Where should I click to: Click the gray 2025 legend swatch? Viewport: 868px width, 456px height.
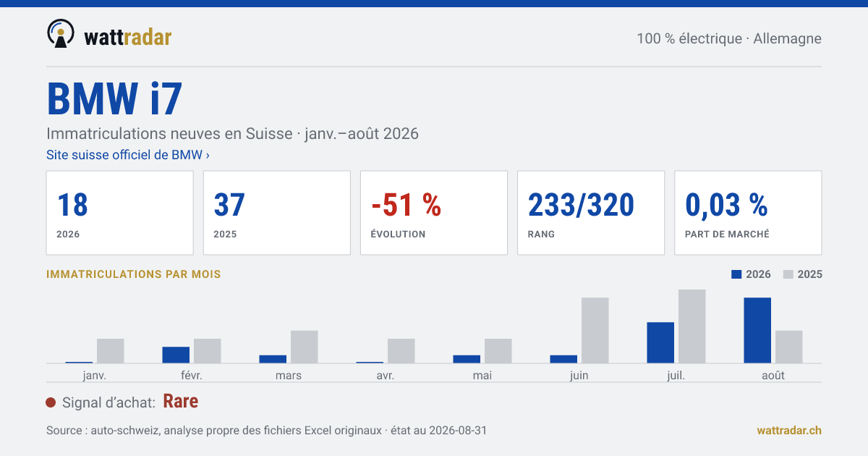coord(789,274)
